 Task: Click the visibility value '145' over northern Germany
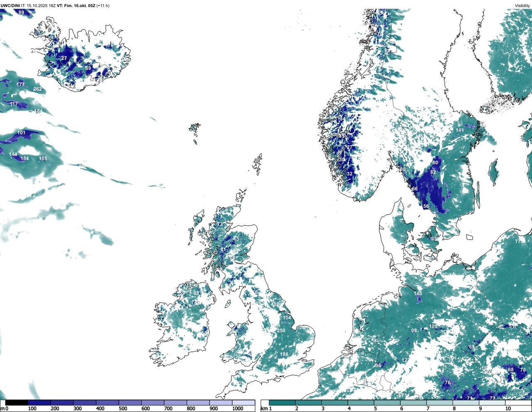coord(418,294)
